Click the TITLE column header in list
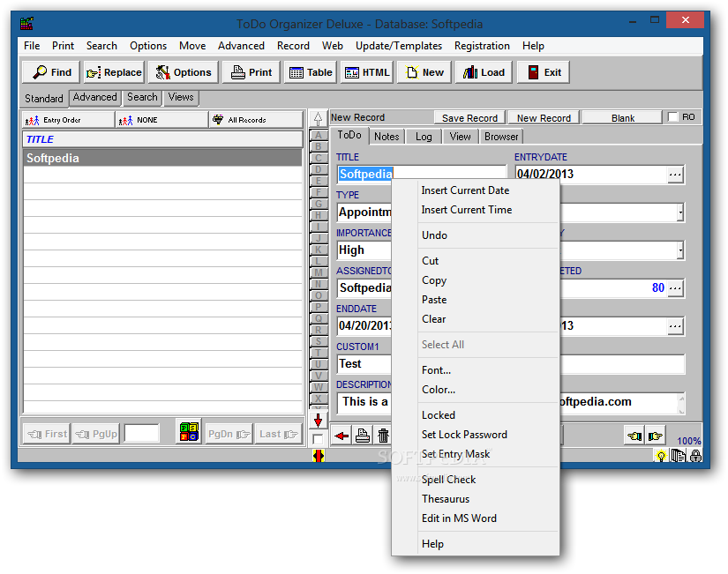728x574 pixels. coord(162,138)
